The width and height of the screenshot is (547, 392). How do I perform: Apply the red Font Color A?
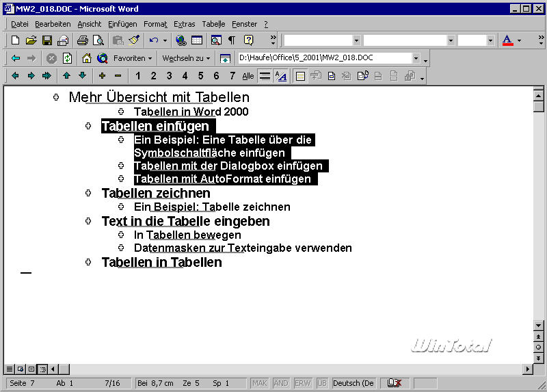click(x=507, y=41)
